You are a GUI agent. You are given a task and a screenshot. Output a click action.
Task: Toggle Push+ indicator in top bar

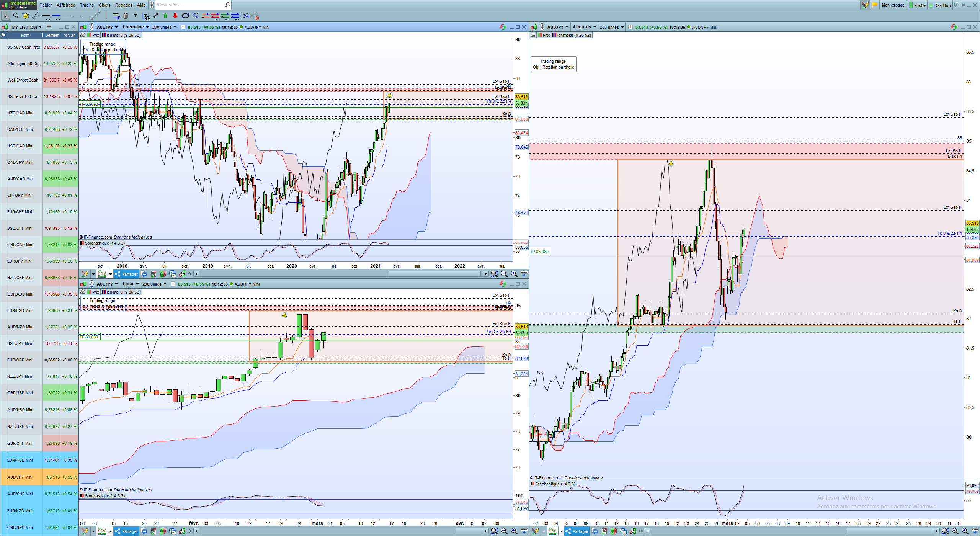(x=917, y=5)
